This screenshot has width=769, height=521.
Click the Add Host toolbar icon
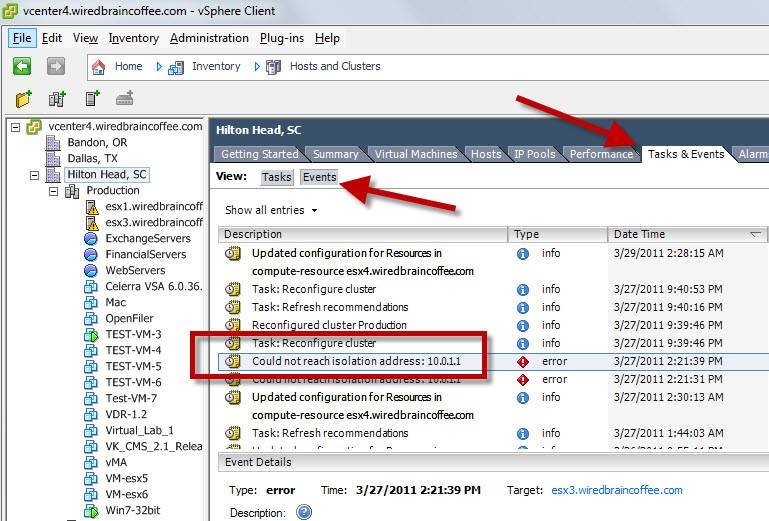click(x=92, y=98)
